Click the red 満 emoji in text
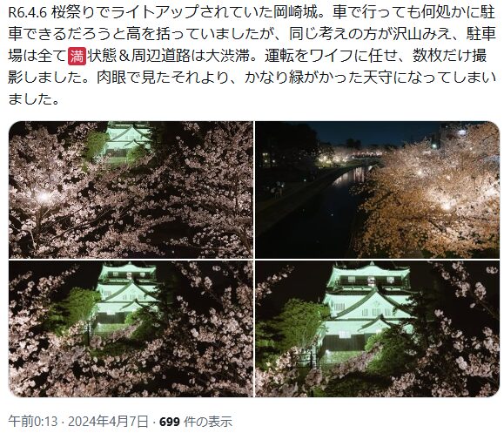 click(77, 56)
